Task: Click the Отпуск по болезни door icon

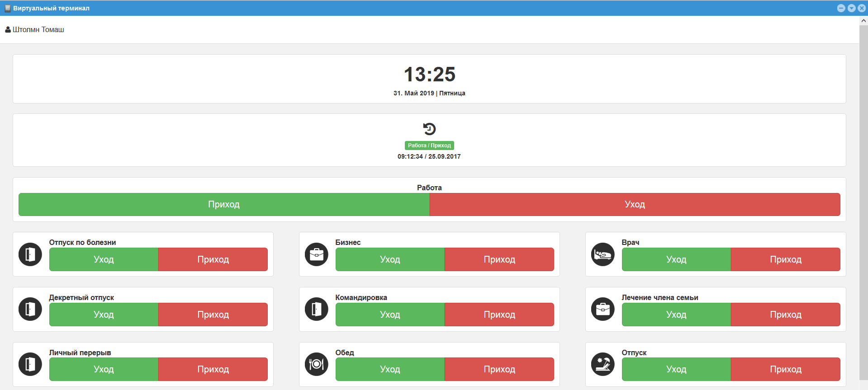Action: click(x=30, y=254)
